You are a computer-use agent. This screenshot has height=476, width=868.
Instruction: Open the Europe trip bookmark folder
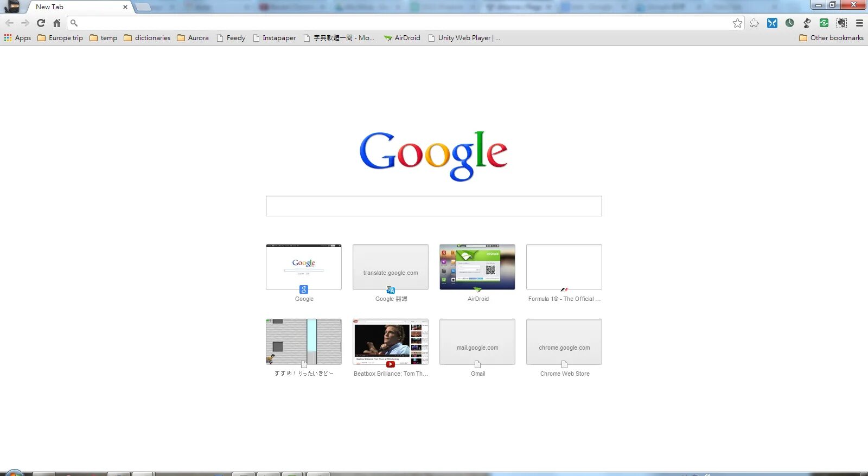point(60,38)
